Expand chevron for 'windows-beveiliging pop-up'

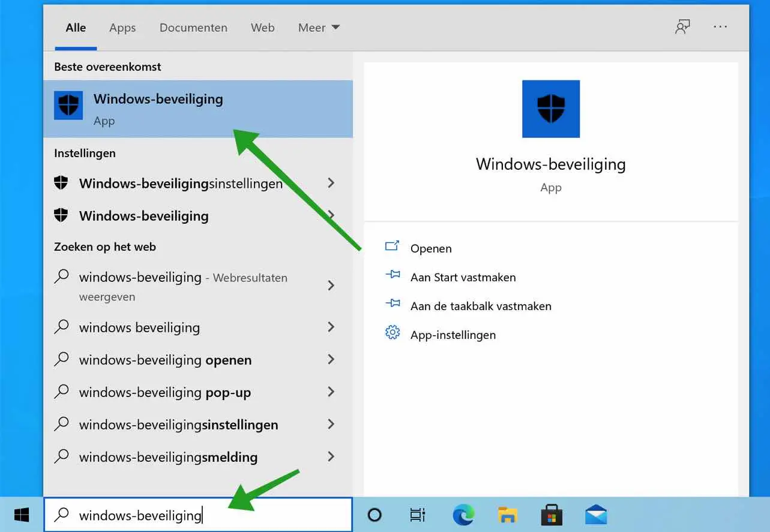331,392
